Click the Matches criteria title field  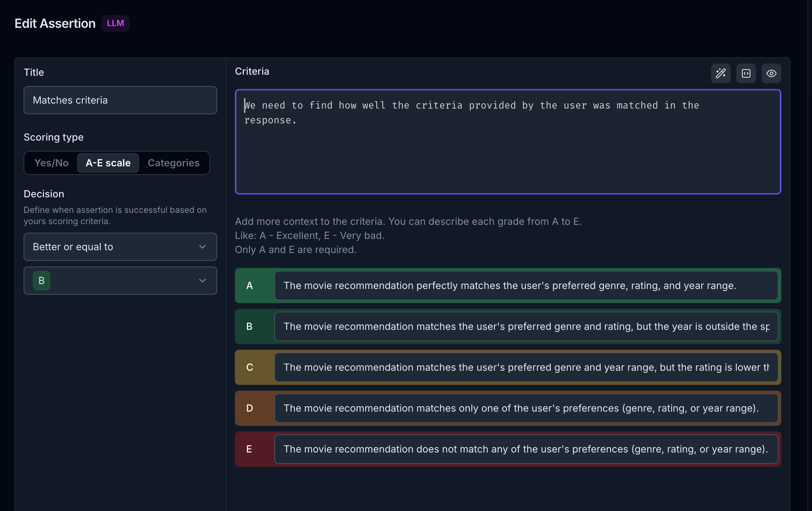pos(120,100)
